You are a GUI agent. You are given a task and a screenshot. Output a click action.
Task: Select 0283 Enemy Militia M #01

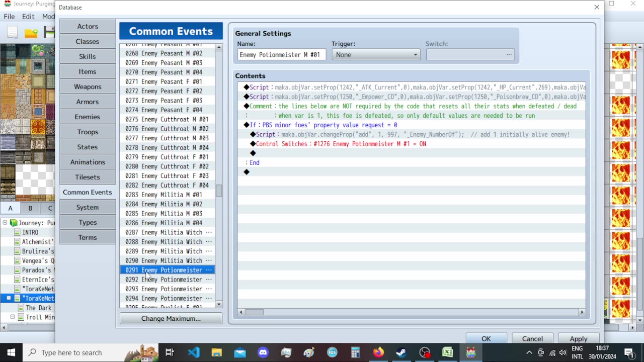pos(168,195)
